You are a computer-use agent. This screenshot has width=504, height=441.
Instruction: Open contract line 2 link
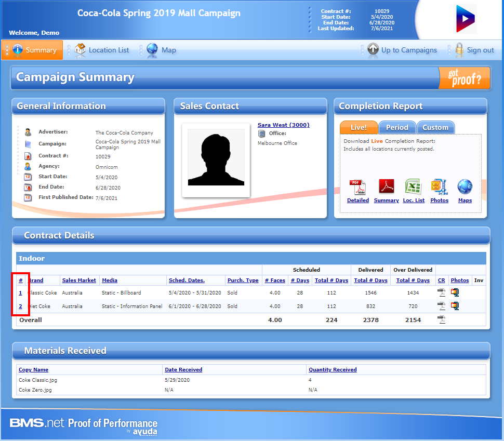point(20,306)
